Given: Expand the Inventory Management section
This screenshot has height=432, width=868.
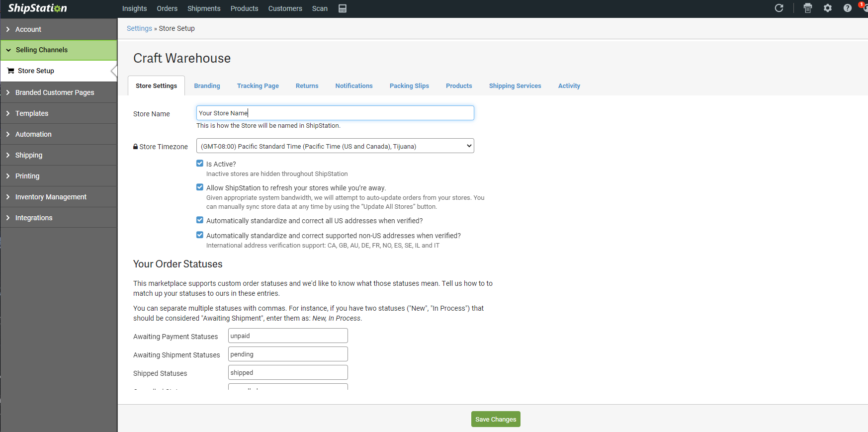Looking at the screenshot, I should click(x=59, y=197).
